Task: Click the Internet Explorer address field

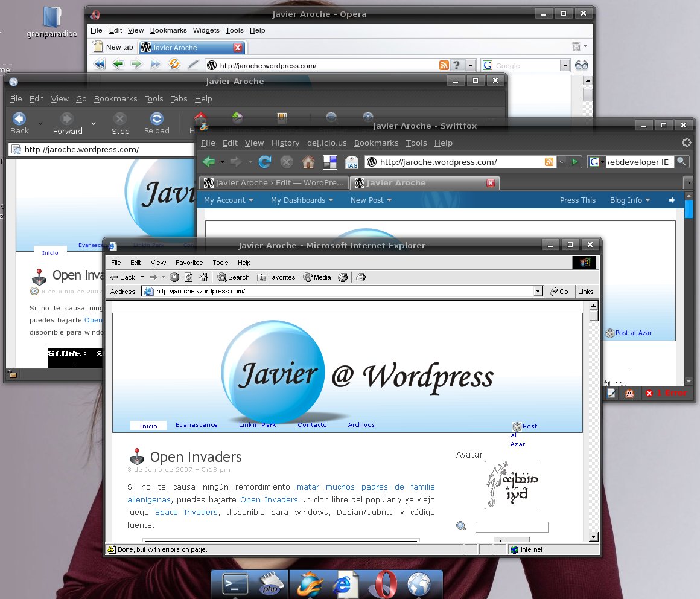Action: [x=342, y=292]
